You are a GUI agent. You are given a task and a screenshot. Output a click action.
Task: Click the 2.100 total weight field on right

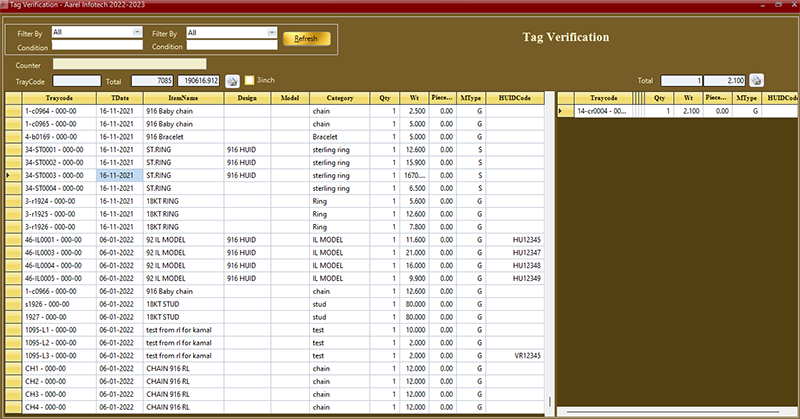click(x=724, y=80)
